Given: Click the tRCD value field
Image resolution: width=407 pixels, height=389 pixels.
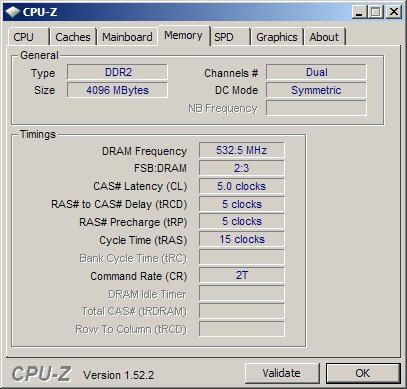Looking at the screenshot, I should pos(242,204).
